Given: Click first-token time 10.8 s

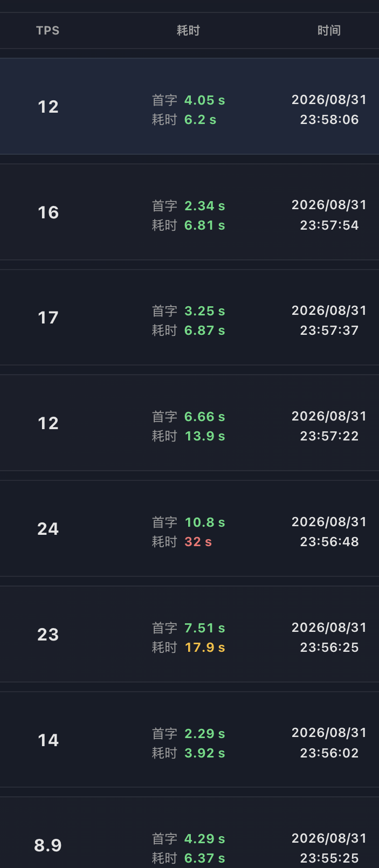Looking at the screenshot, I should [204, 522].
